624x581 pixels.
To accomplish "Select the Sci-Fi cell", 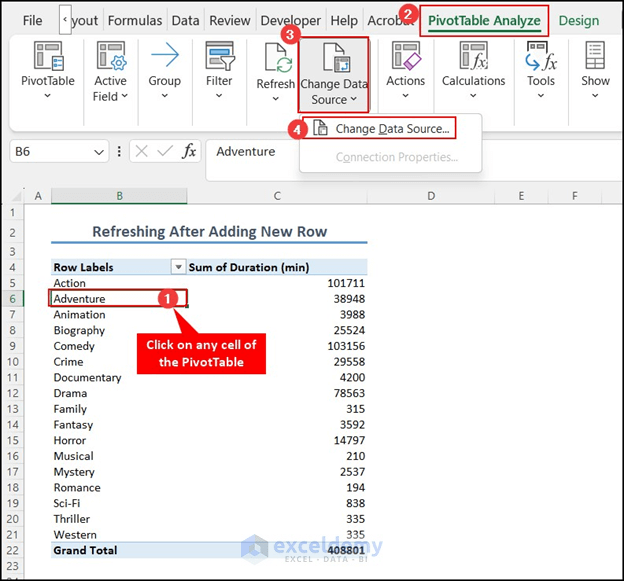I will coord(119,503).
